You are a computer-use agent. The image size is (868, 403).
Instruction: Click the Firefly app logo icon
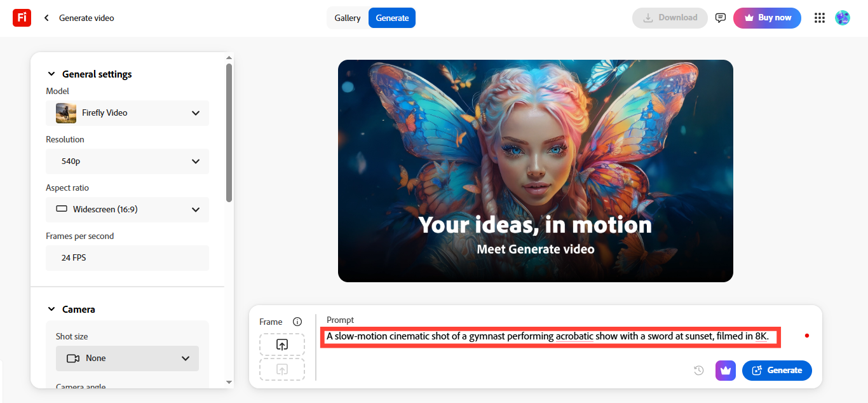pyautogui.click(x=22, y=17)
